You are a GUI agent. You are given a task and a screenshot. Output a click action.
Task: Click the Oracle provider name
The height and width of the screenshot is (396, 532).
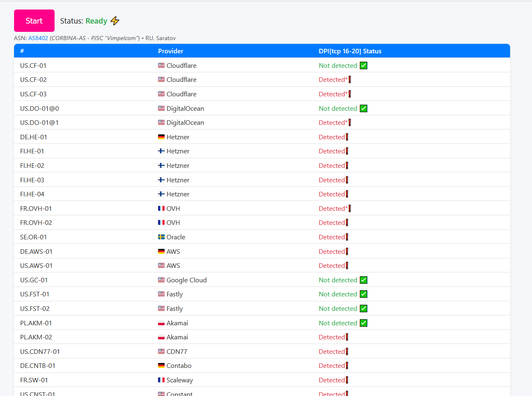pyautogui.click(x=176, y=237)
